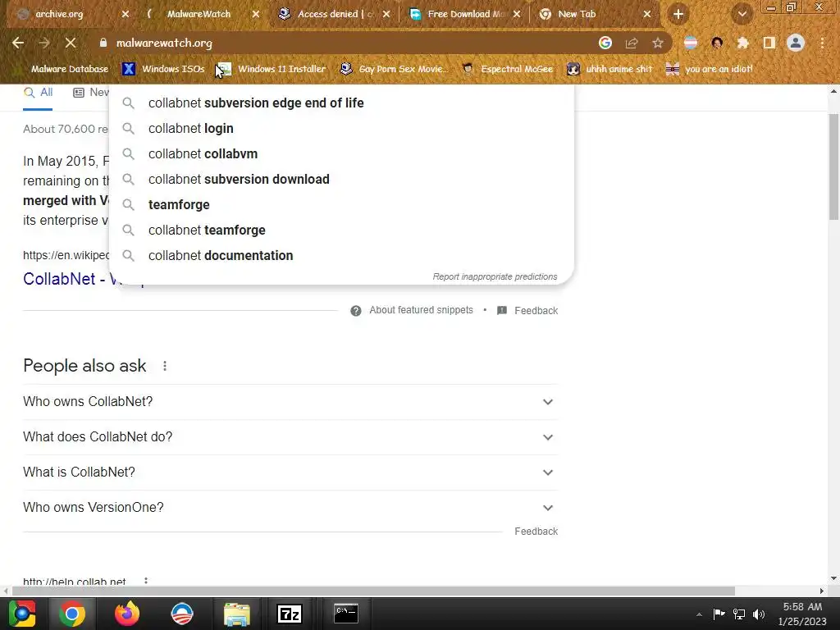Open the 'you are an idiot!' bookmark
Viewport: 840px width, 630px height.
(x=710, y=69)
